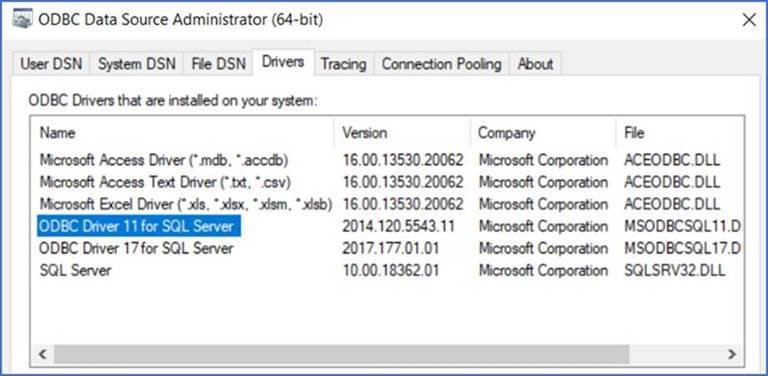
Task: Click version 2014.120.5543.11 cell
Action: 399,226
